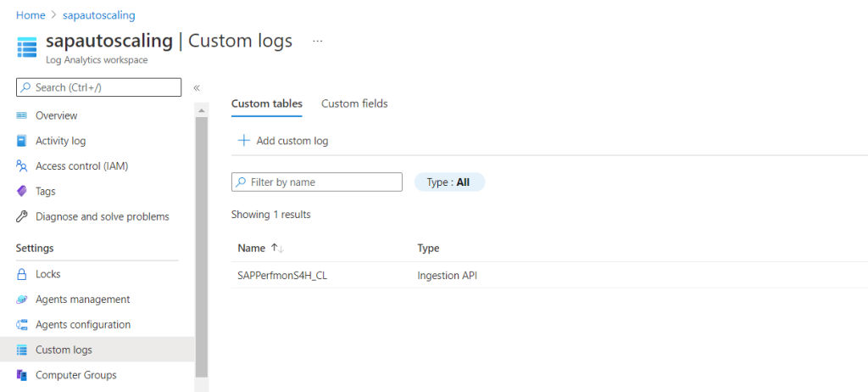Open Access control (IAM) people icon
This screenshot has height=392, width=868.
pyautogui.click(x=21, y=165)
